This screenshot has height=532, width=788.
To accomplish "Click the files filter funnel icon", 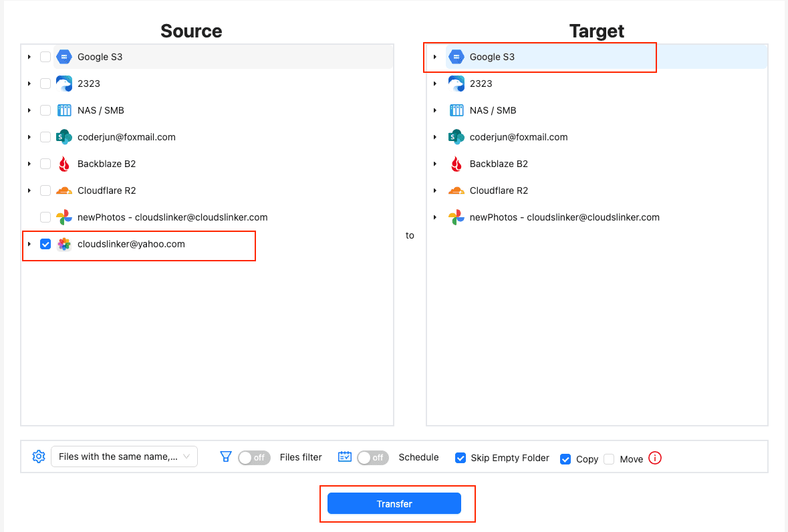I will point(227,457).
